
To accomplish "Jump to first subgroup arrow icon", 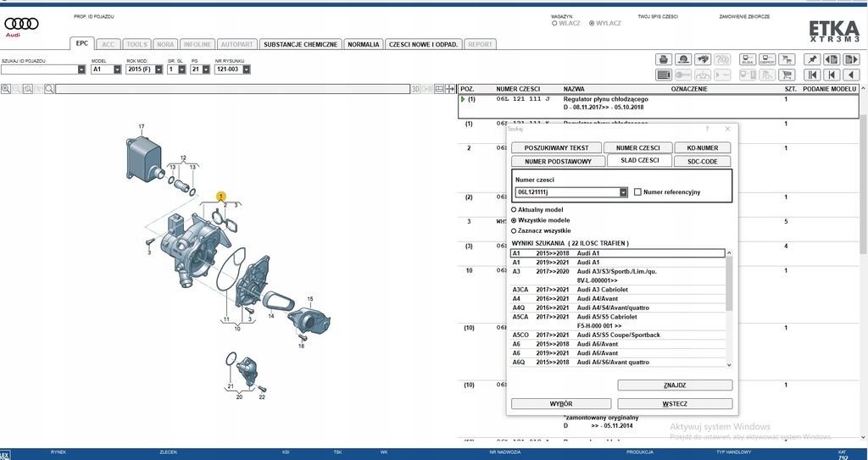I will (832, 75).
